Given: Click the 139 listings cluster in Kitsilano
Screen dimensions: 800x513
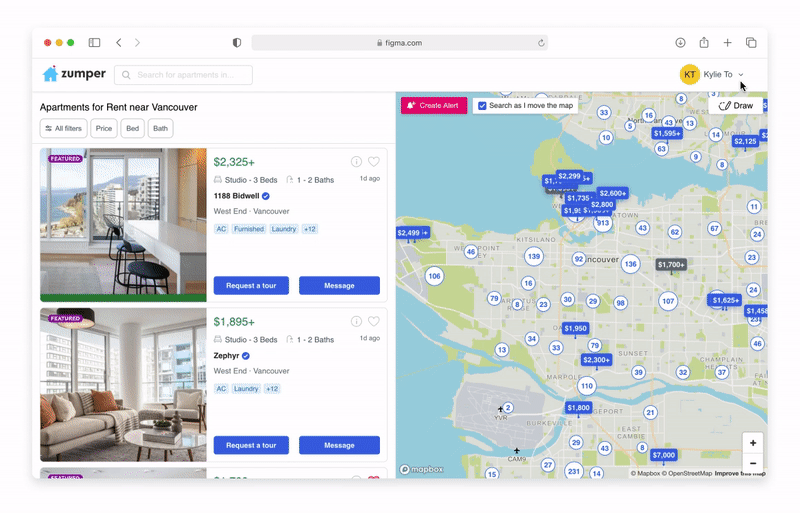Looking at the screenshot, I should coord(534,256).
